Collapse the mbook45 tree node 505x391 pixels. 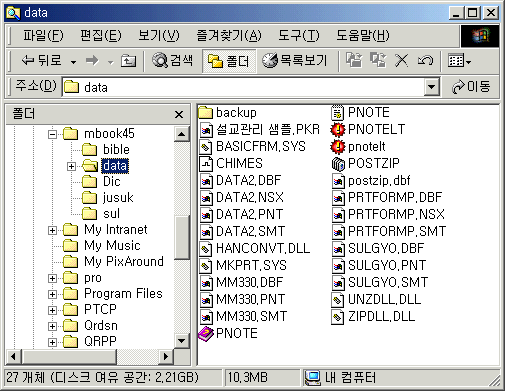click(x=52, y=134)
